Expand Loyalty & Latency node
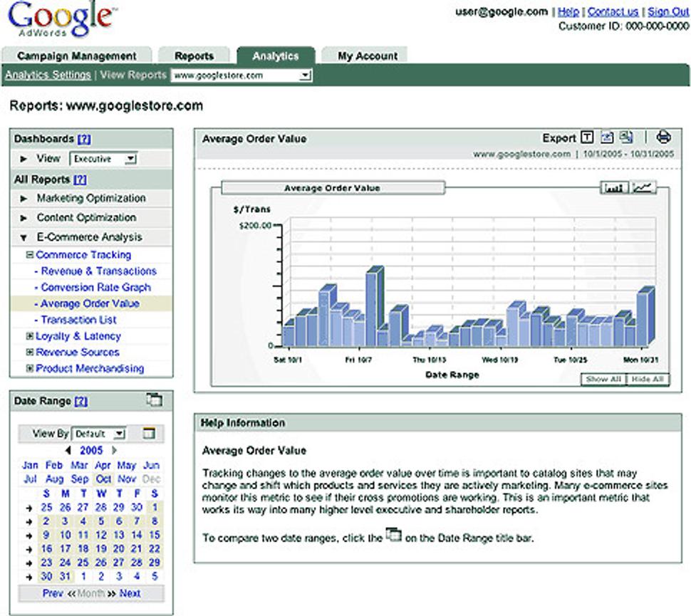The height and width of the screenshot is (616, 691). coord(29,336)
